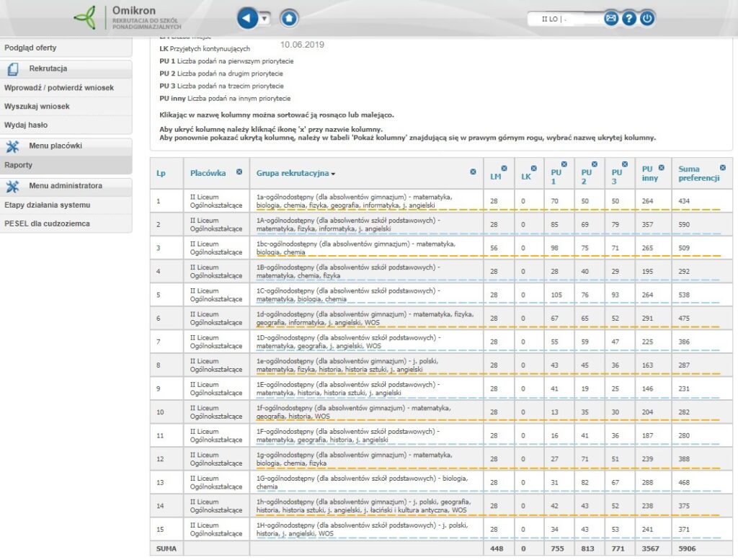The height and width of the screenshot is (560, 738).
Task: Open messages via the envelope icon
Action: (611, 19)
